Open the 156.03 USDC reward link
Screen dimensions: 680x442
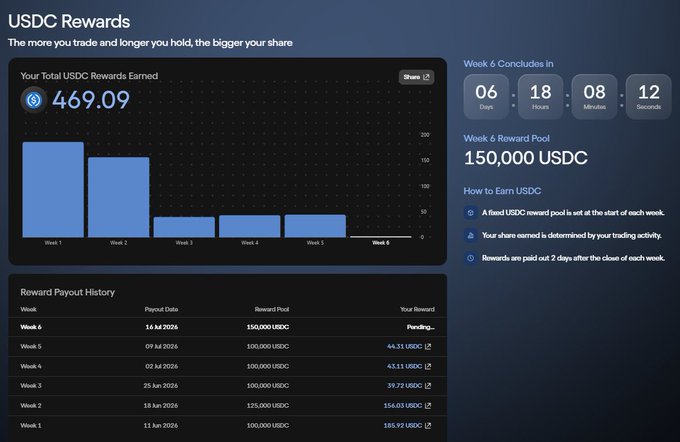(402, 406)
